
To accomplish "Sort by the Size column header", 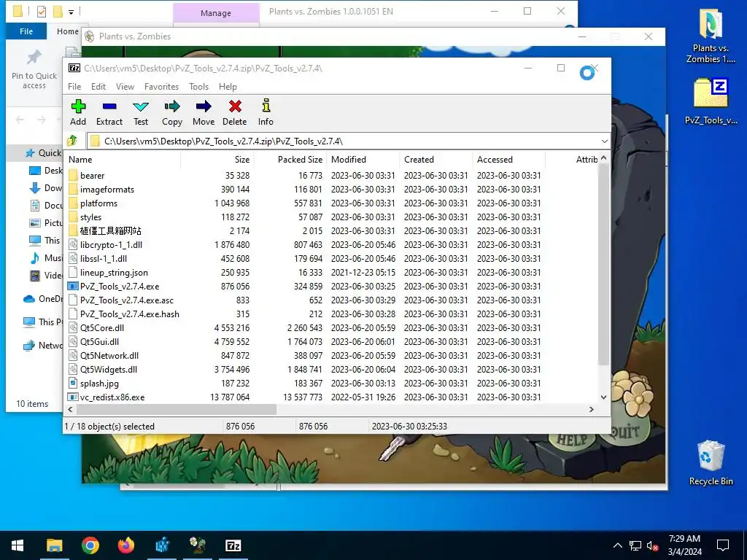I will coord(217,160).
